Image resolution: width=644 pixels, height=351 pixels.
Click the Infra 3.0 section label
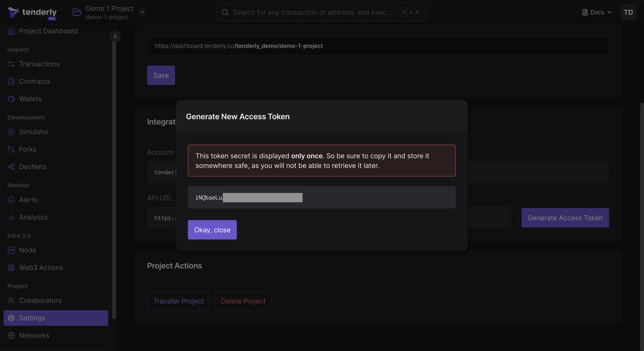tap(19, 236)
